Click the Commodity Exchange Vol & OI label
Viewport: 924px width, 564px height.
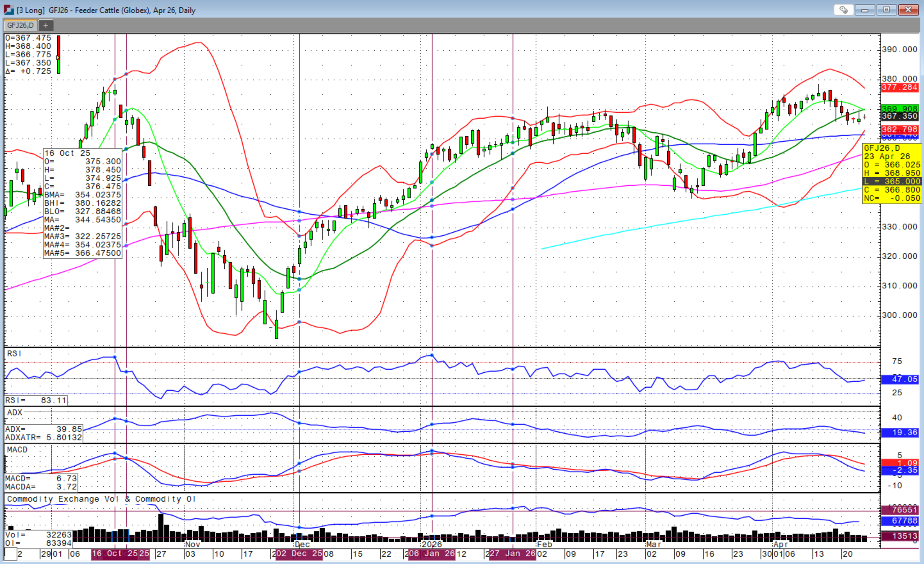(x=101, y=499)
